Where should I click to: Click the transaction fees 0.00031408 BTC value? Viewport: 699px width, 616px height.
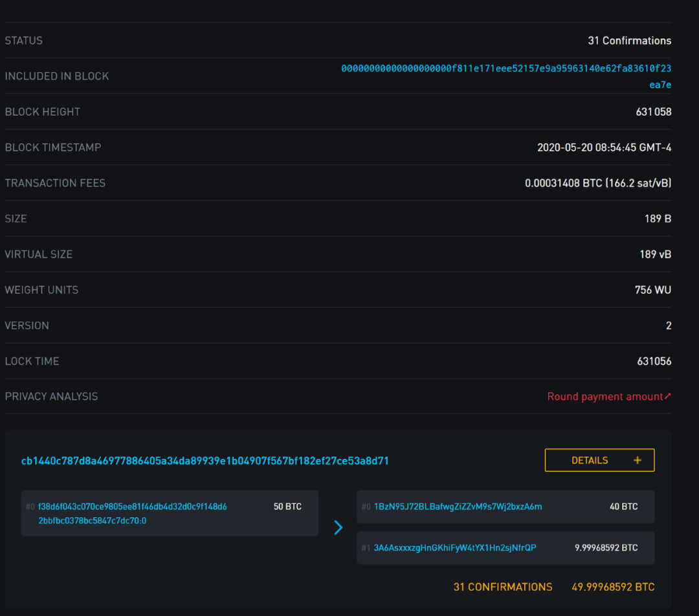click(x=597, y=183)
